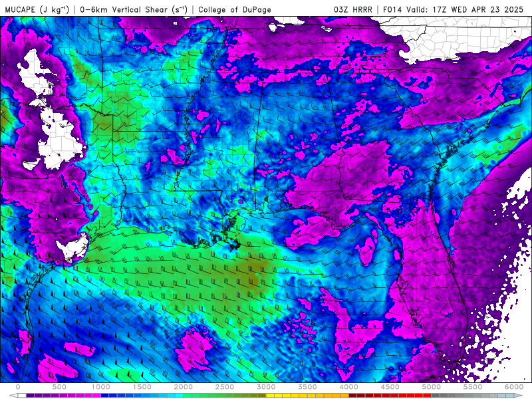Click 'F014 Valid: 17Z WED APR 23 2025'

point(454,10)
